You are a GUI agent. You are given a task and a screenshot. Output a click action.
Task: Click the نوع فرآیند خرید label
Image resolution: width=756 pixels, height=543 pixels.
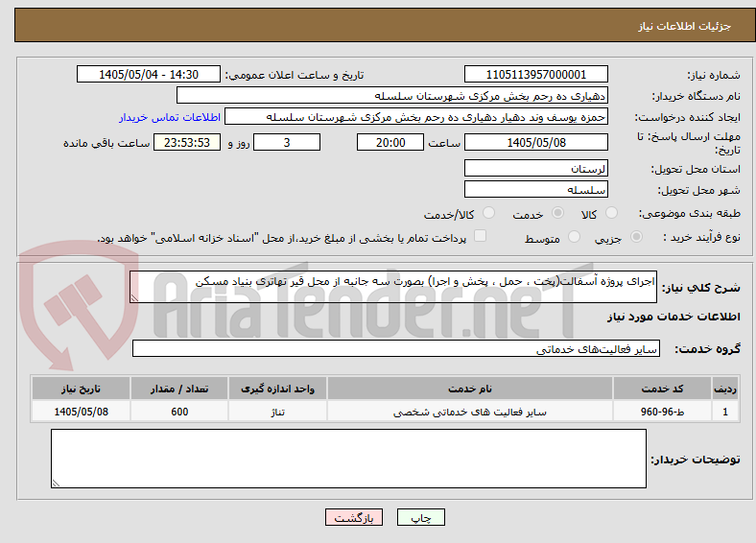pos(701,237)
